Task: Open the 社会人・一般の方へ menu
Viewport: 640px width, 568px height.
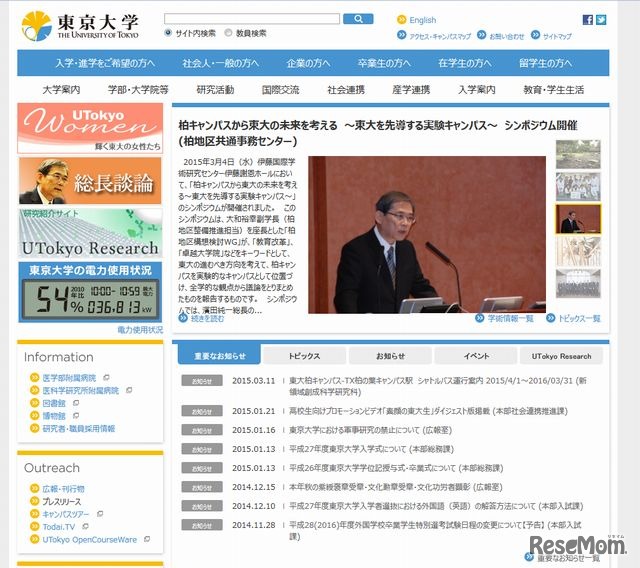Action: click(220, 63)
